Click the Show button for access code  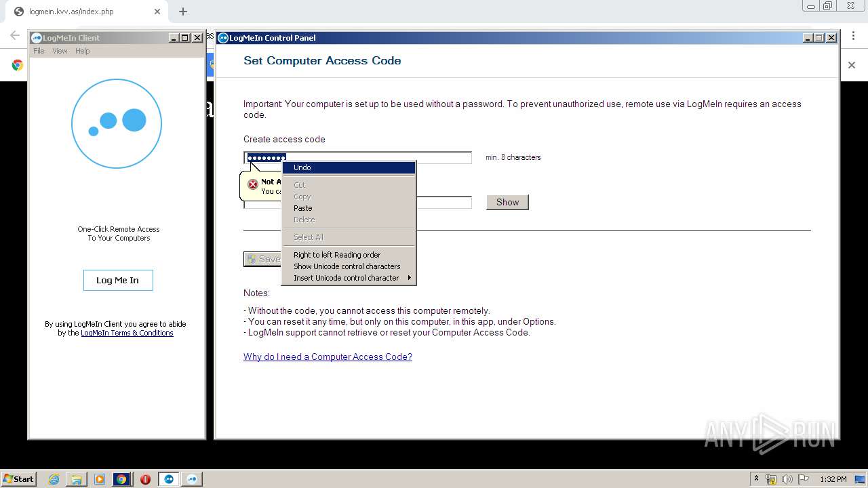click(507, 202)
